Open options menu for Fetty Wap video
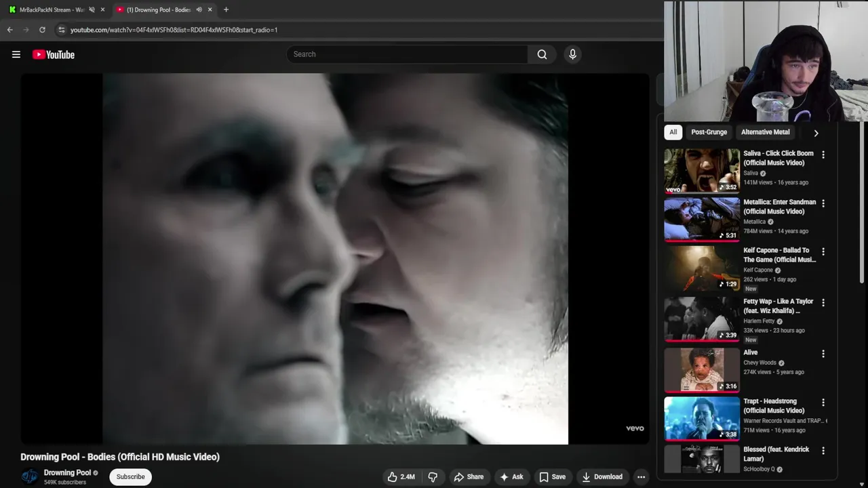 point(823,302)
